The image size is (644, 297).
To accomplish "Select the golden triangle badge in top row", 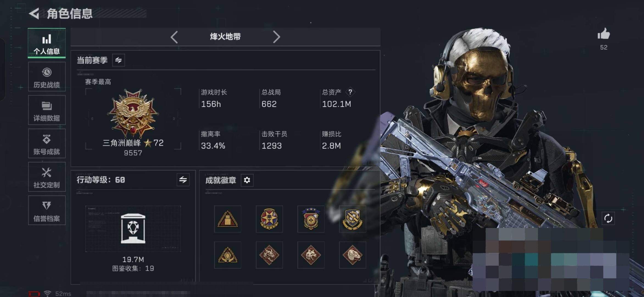I will point(228,219).
